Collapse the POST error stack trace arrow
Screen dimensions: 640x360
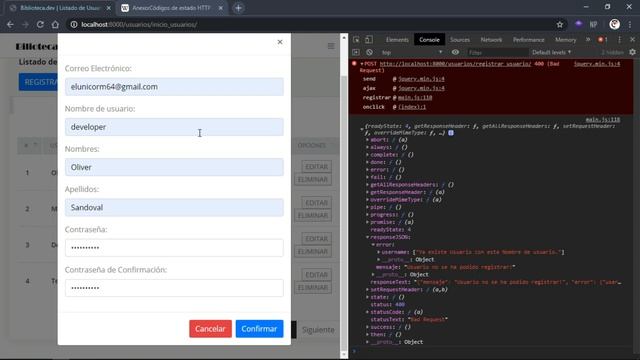[x=362, y=64]
